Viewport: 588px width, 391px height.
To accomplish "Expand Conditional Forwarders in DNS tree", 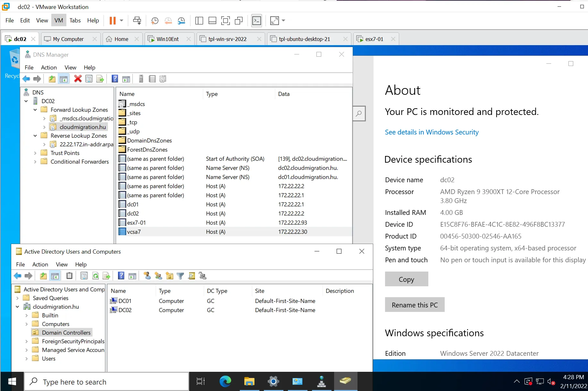I will click(35, 162).
